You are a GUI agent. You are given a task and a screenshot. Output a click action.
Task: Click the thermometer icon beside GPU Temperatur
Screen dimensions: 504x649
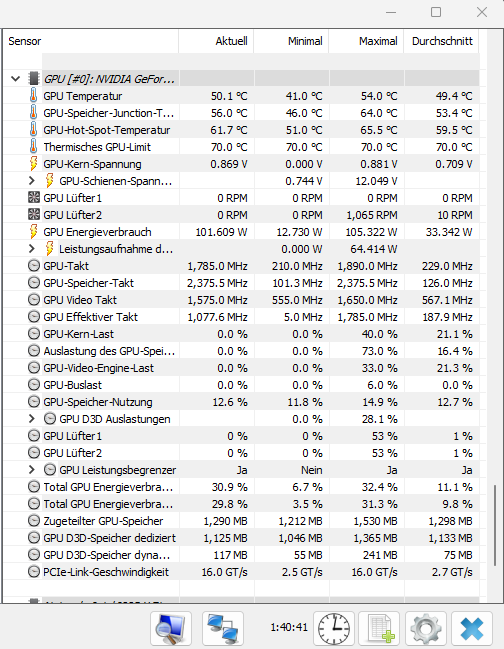[x=33, y=96]
